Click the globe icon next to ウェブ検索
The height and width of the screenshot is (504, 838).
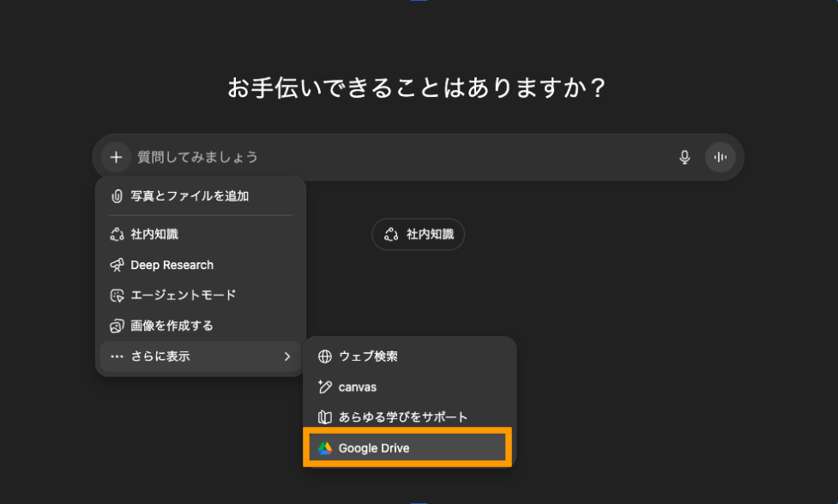pos(324,357)
